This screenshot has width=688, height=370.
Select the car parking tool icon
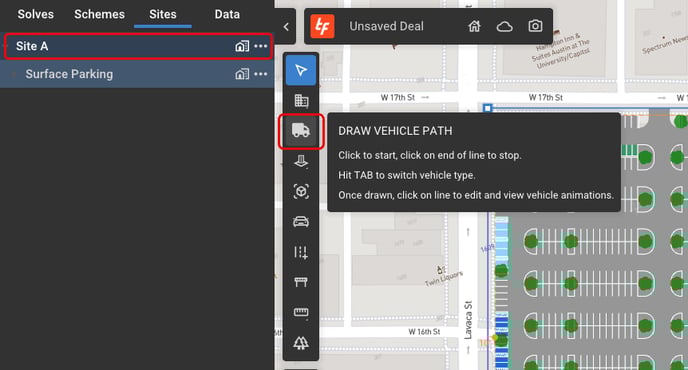pos(301,222)
